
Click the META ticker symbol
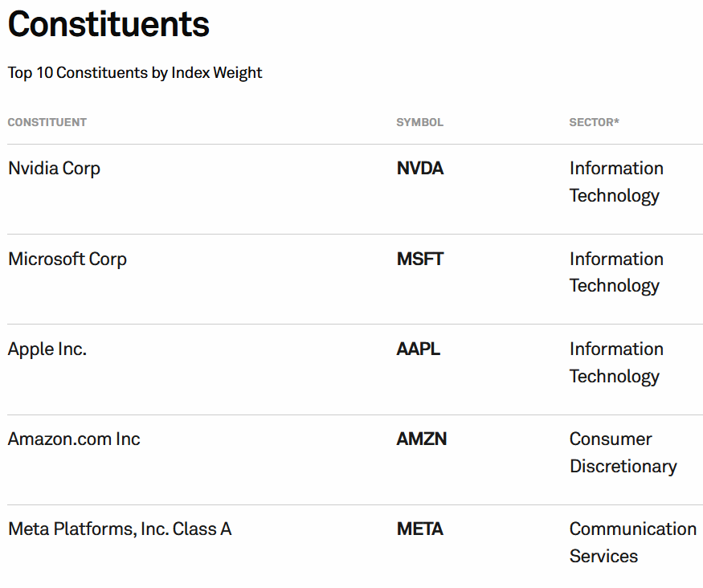coord(420,529)
